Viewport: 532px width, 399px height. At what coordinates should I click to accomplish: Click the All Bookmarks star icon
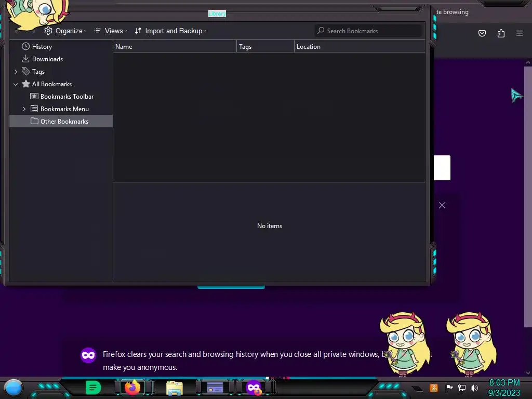[x=26, y=84]
